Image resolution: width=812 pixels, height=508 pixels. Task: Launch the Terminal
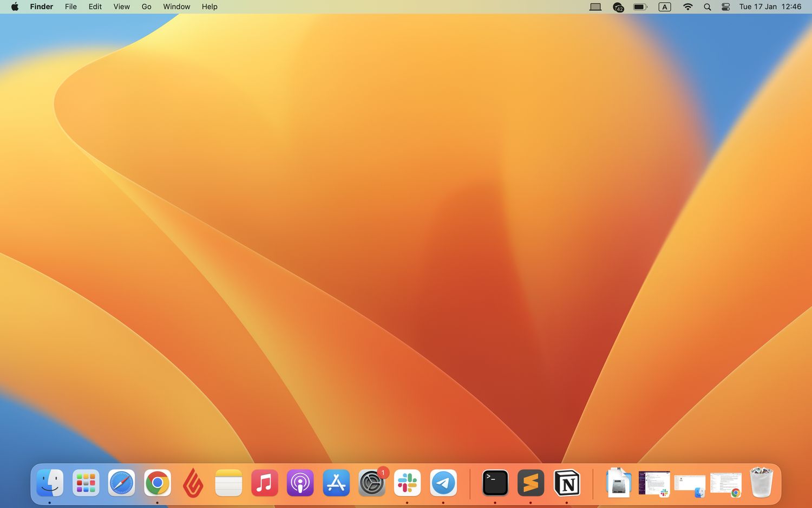pos(495,483)
